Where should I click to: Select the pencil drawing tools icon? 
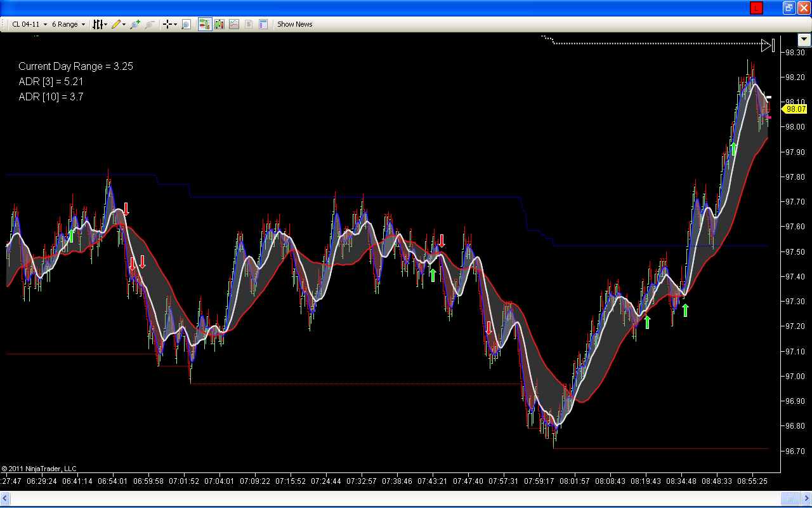tap(116, 24)
